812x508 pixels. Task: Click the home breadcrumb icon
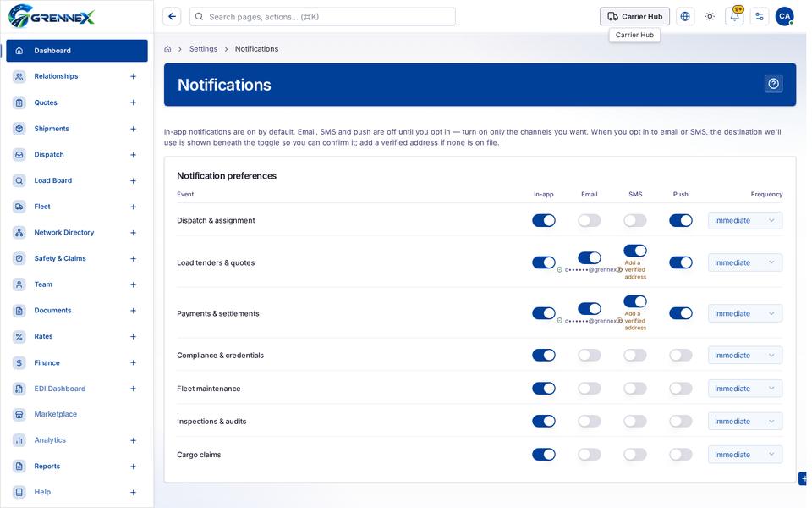coord(167,49)
